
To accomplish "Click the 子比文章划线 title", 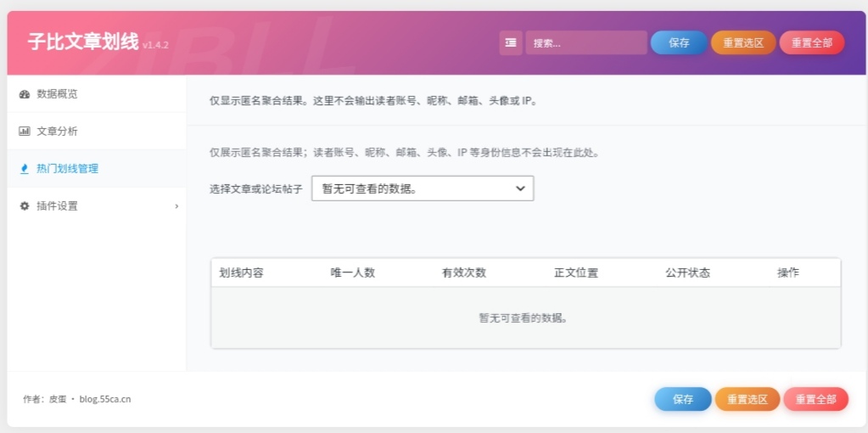I will click(x=83, y=42).
